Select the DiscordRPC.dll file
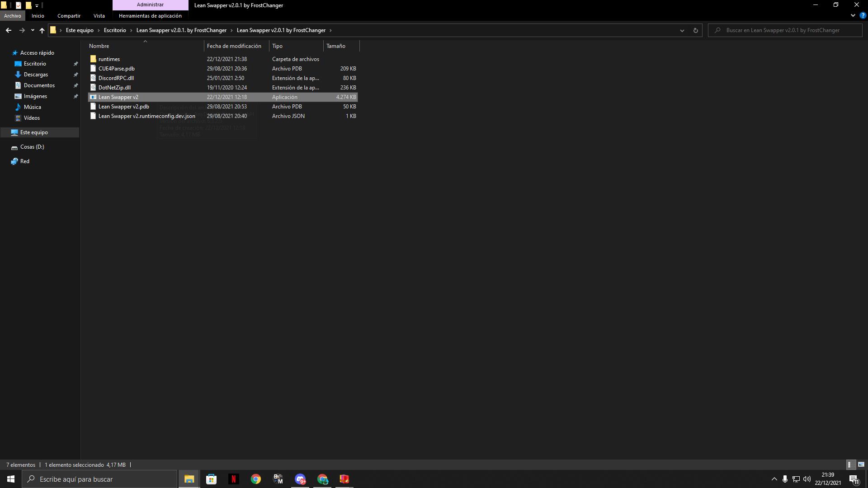Image resolution: width=868 pixels, height=488 pixels. pos(116,78)
